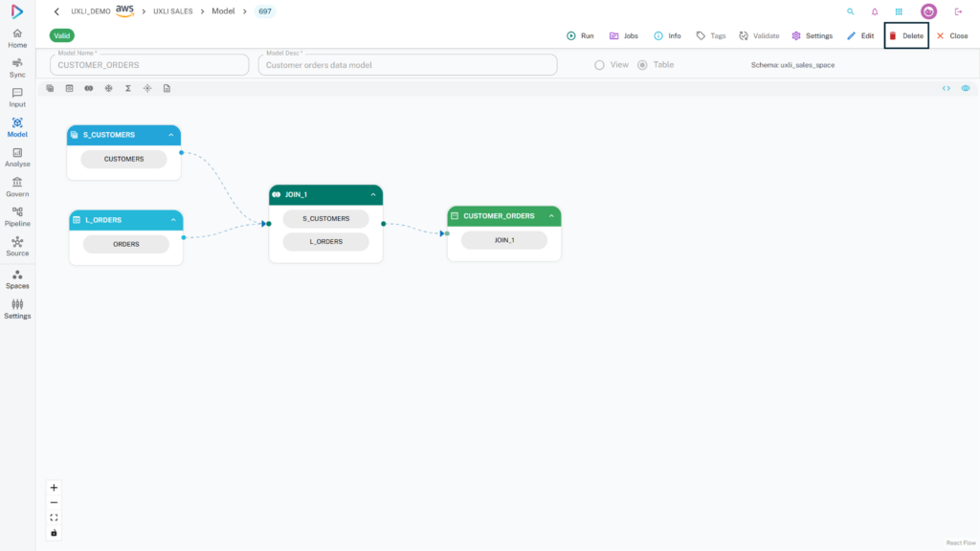Collapse the JOIN_1 node
This screenshot has width=980, height=551.
373,194
